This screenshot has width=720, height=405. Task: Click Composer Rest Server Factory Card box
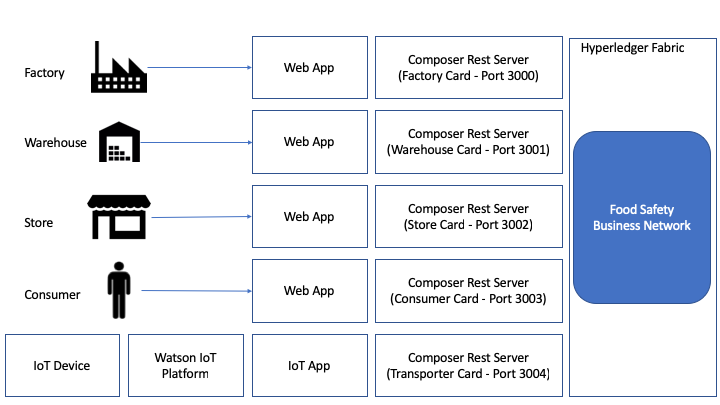[469, 68]
